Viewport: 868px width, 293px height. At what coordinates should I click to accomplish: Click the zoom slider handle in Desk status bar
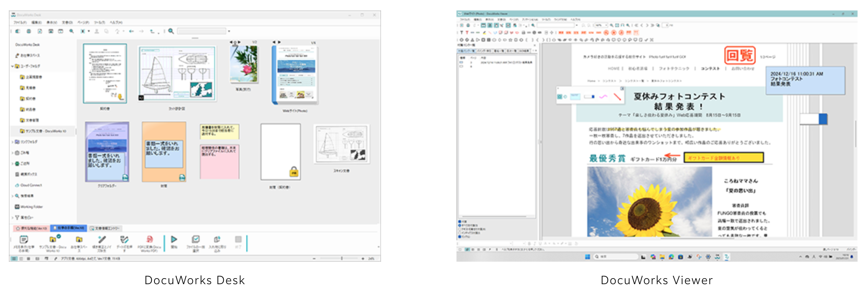coord(342,258)
